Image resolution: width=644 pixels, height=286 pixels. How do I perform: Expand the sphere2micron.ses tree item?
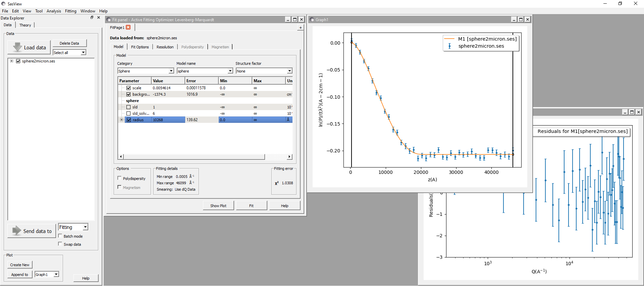pyautogui.click(x=12, y=61)
